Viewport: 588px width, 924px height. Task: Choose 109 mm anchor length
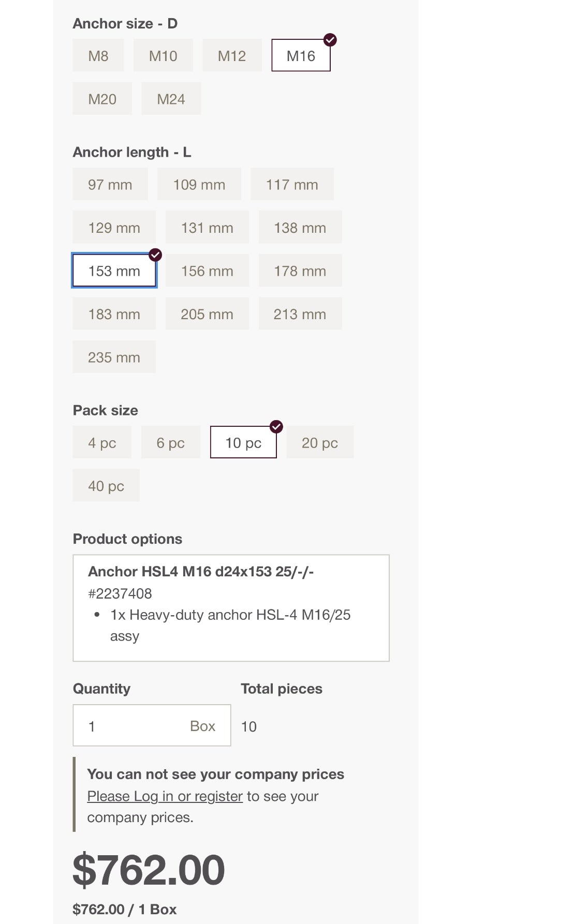point(199,185)
